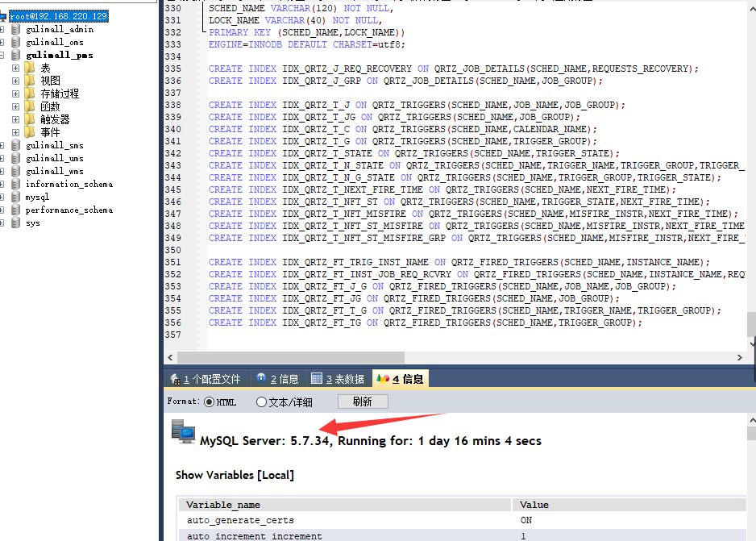Click the auto_increment_increment variable row
The width and height of the screenshot is (756, 541).
tap(463, 535)
